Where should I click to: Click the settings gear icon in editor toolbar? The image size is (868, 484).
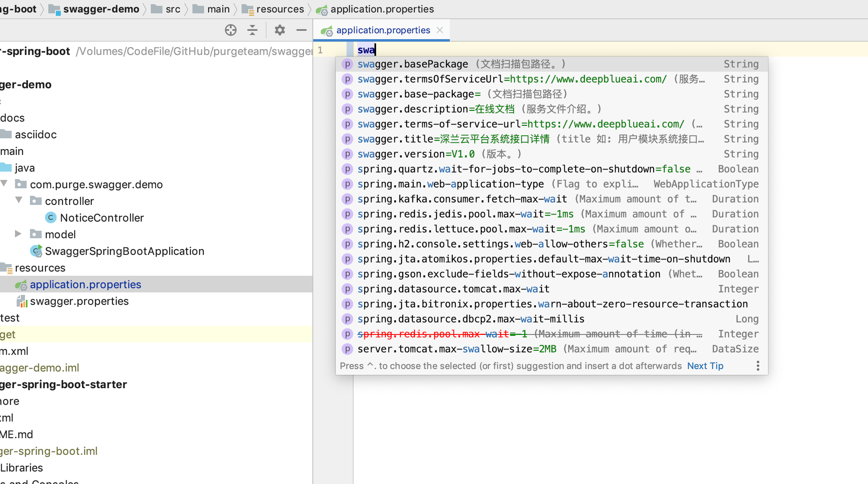click(279, 30)
